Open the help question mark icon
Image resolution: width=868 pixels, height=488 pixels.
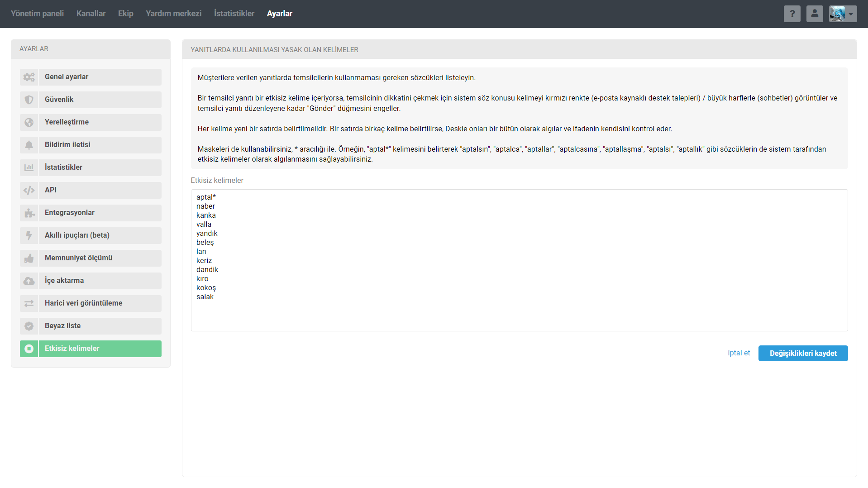coord(792,14)
